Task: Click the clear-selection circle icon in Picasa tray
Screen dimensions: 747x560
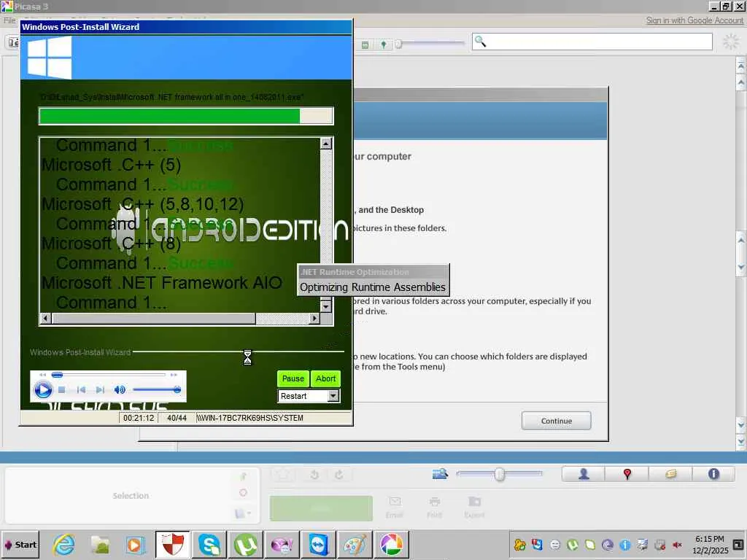Action: point(244,493)
